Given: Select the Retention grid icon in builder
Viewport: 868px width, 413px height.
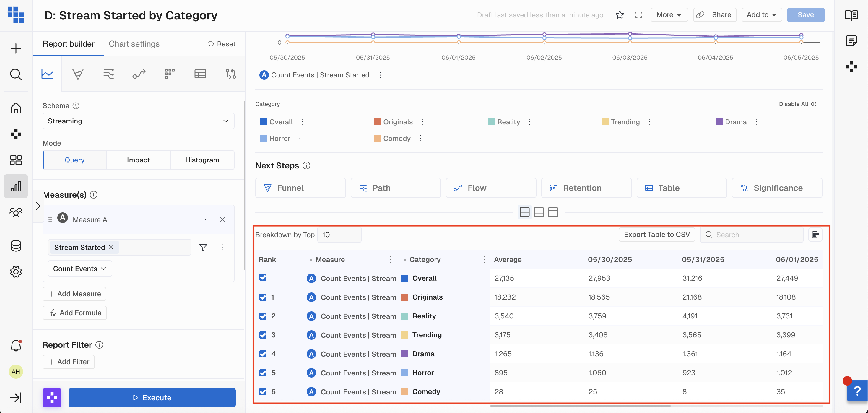Looking at the screenshot, I should point(170,74).
